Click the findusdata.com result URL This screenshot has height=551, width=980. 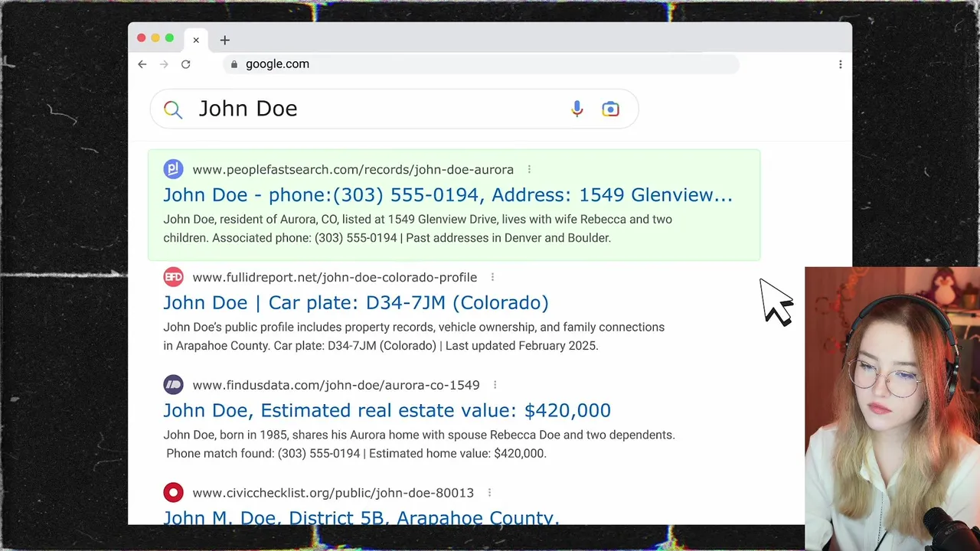[336, 385]
